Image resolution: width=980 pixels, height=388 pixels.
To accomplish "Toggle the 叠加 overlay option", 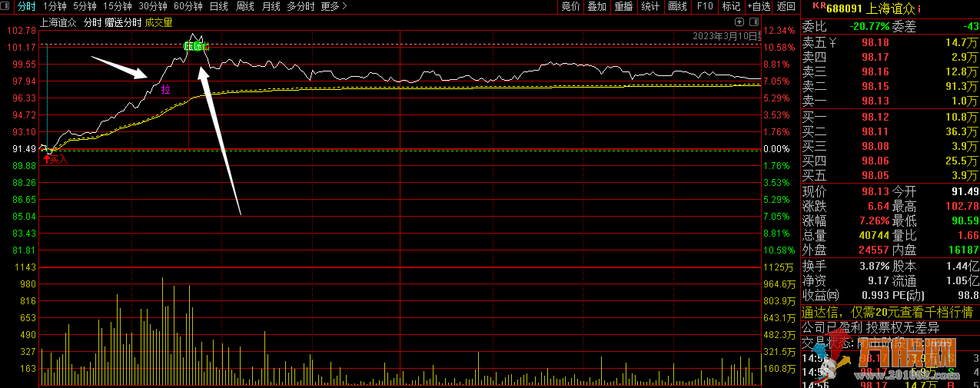I will 596,6.
